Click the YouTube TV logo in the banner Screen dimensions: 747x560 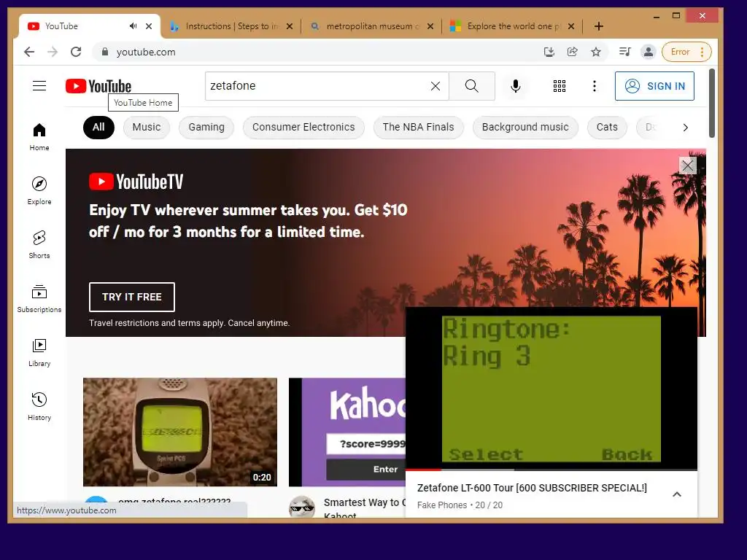click(x=136, y=182)
